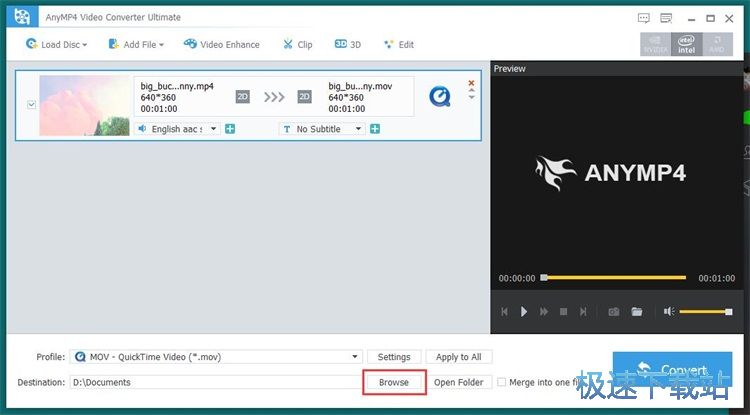Click Open Folder button
750x415 pixels.
(x=459, y=382)
